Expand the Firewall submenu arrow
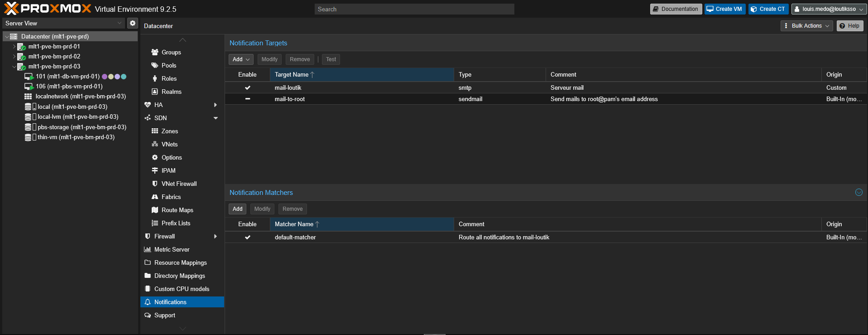The image size is (868, 335). tap(216, 236)
